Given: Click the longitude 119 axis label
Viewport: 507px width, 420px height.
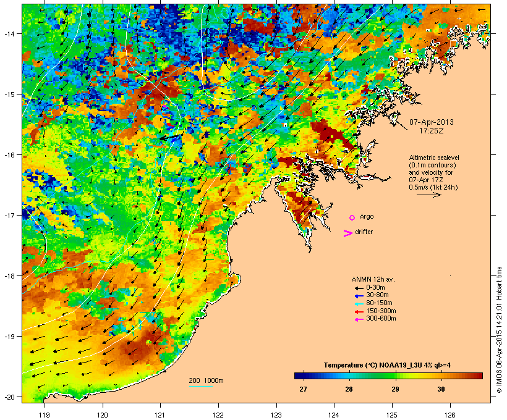Looking at the screenshot, I should tap(45, 415).
